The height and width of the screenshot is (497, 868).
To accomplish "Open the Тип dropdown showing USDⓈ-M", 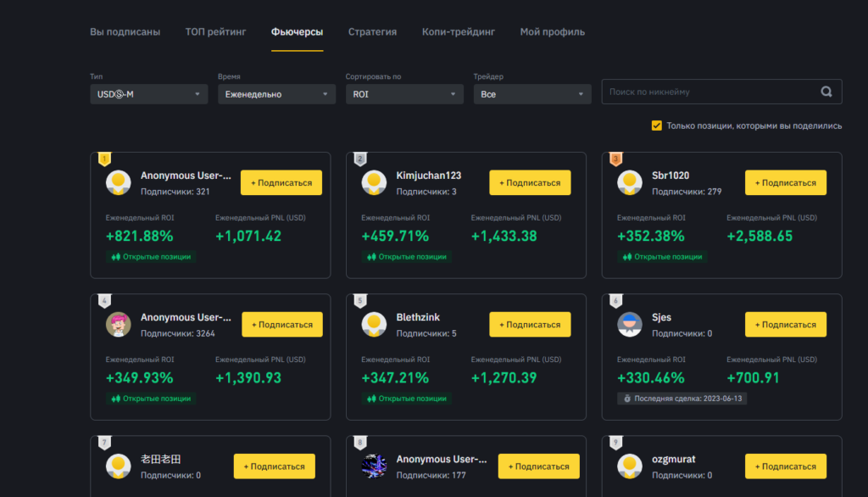I will click(148, 94).
